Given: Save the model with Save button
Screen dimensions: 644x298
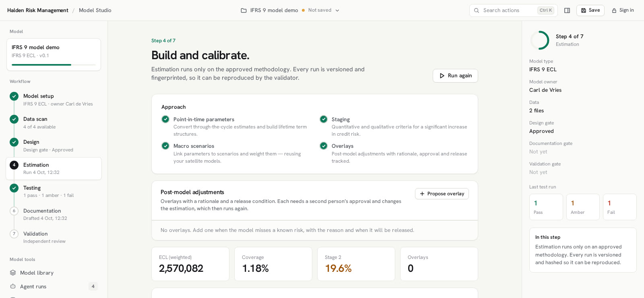Looking at the screenshot, I should click(590, 10).
